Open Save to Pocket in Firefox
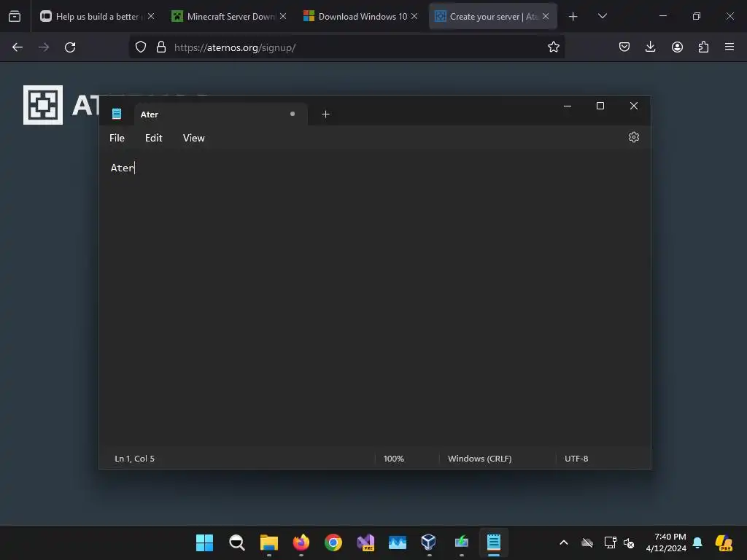Screen dimensions: 747x560 624,47
